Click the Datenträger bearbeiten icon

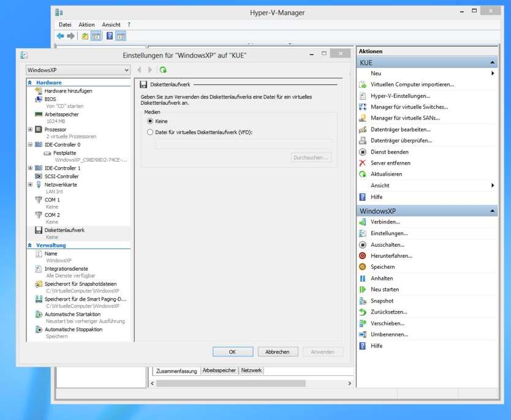362,130
